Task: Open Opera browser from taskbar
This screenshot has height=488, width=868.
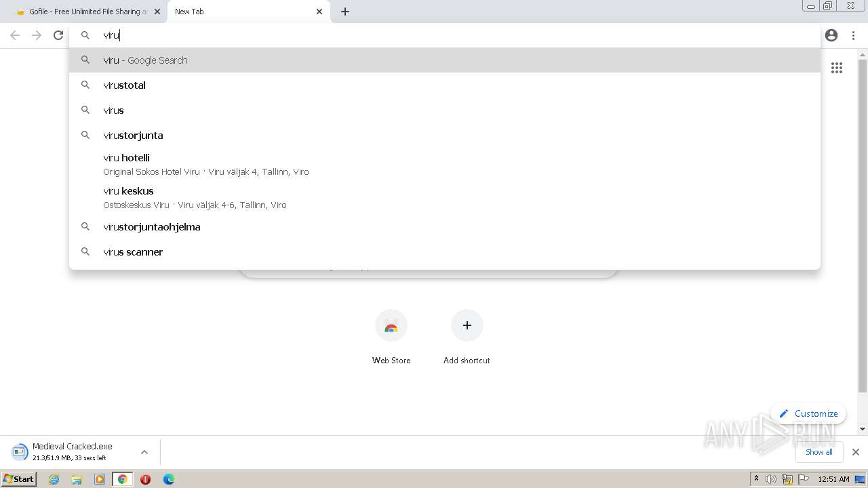Action: point(145,479)
